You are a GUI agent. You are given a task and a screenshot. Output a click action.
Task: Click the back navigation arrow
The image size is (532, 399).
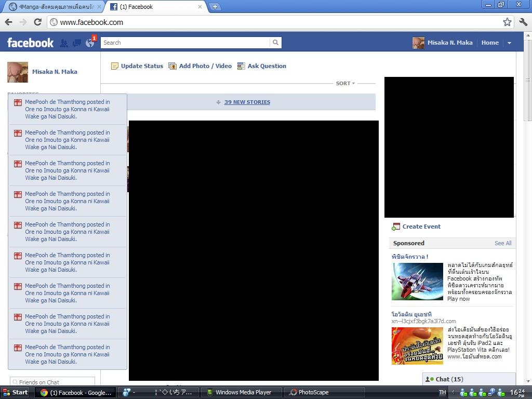(x=9, y=22)
